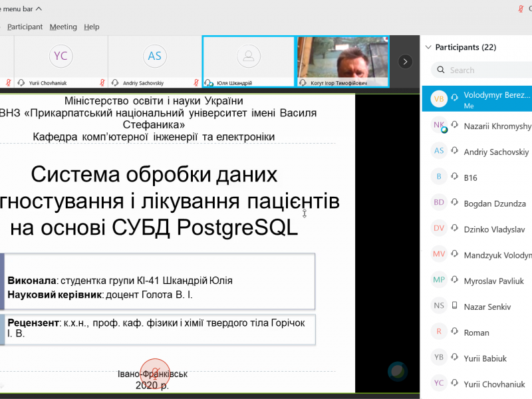Click the headset icon beside Roman

456,332
